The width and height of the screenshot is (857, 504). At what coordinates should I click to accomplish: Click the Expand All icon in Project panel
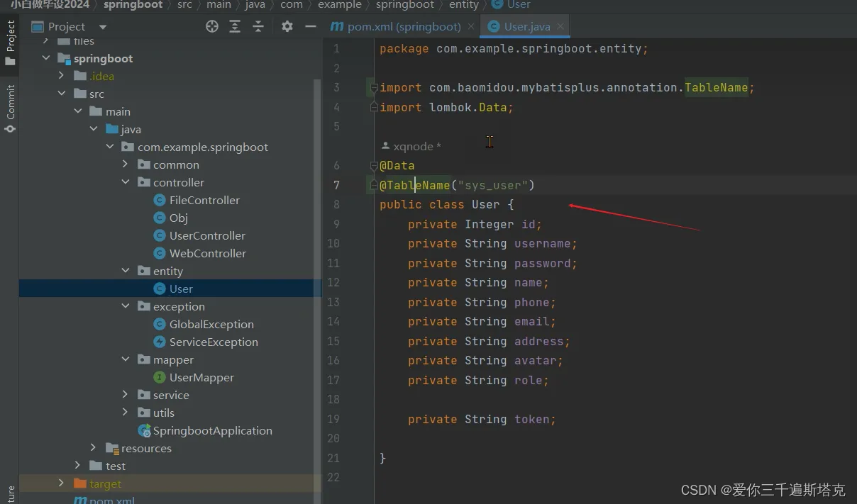tap(235, 26)
